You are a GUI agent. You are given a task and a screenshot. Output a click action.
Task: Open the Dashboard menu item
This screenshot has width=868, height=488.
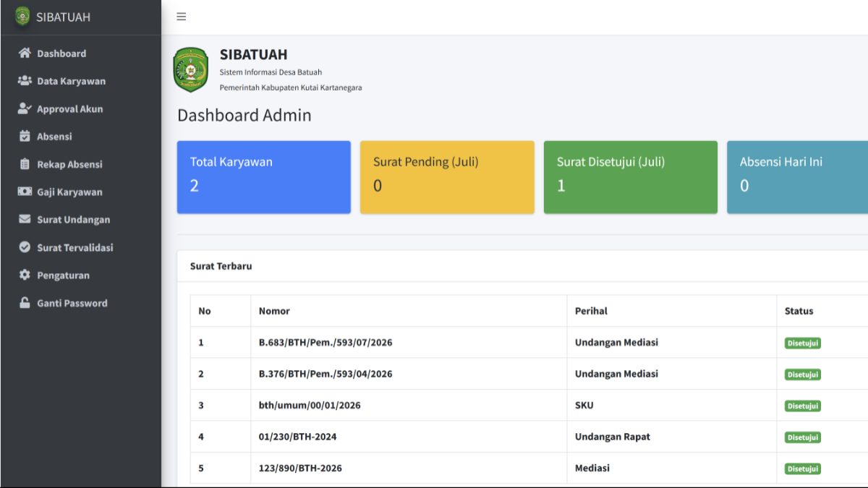(80, 53)
